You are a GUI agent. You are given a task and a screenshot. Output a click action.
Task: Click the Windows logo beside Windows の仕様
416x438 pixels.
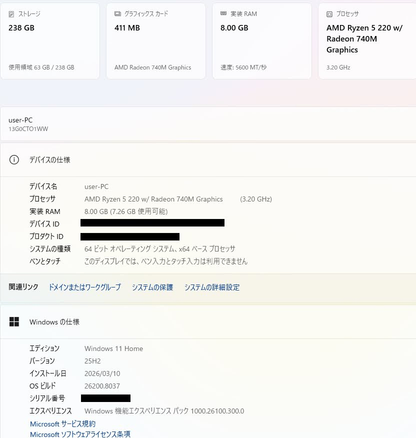click(x=14, y=322)
